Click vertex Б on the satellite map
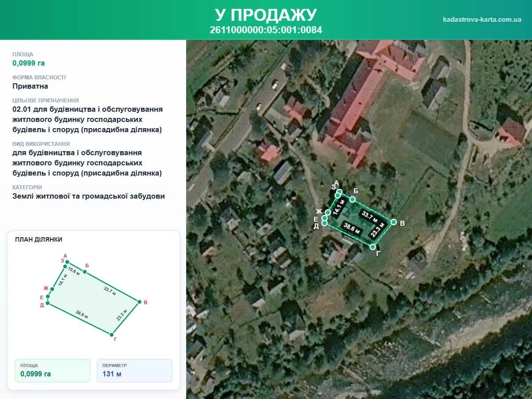 [352, 199]
